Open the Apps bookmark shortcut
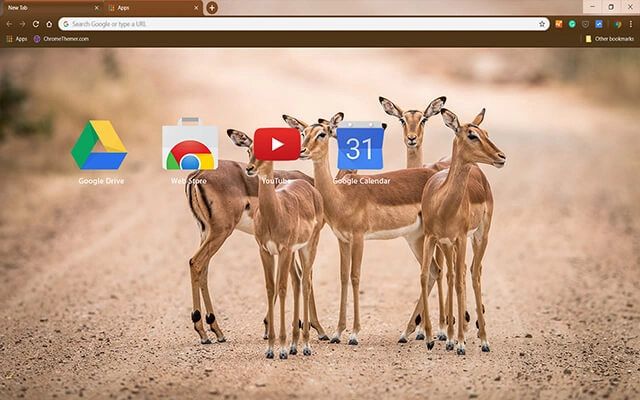 [17, 39]
